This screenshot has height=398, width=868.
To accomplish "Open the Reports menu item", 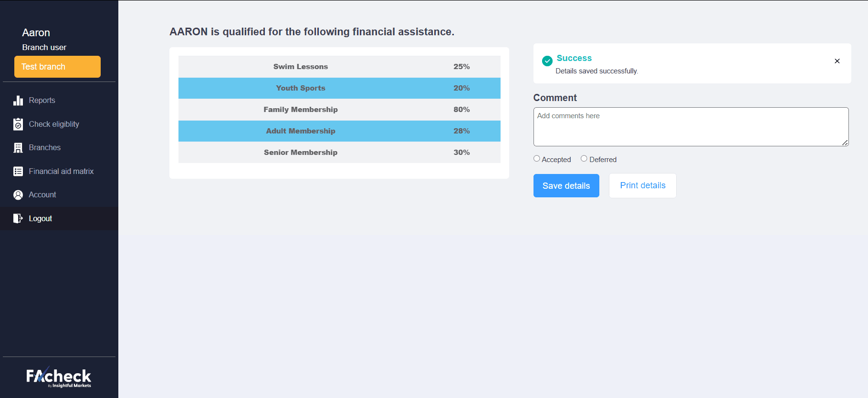I will (x=42, y=101).
